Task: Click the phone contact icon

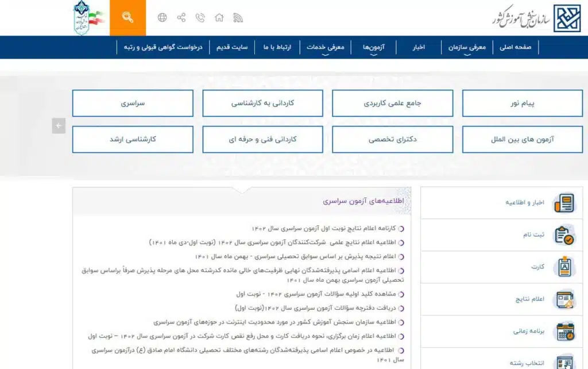Action: pos(200,18)
